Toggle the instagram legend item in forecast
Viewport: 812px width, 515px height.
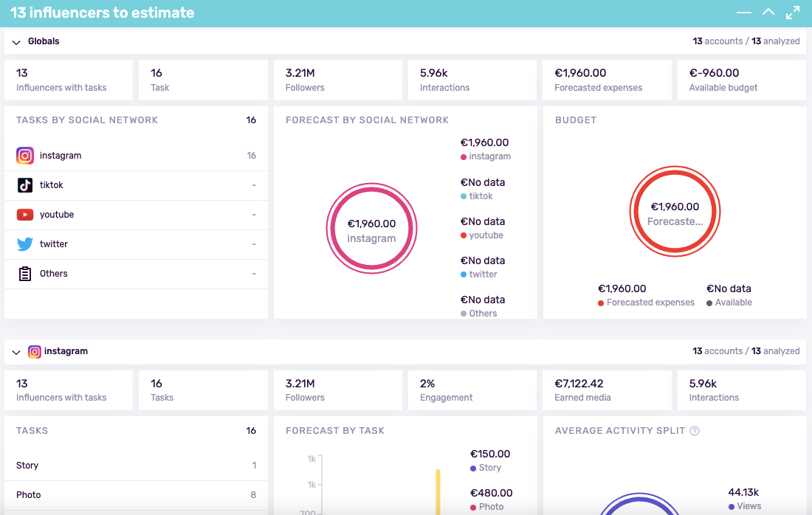[x=485, y=156]
